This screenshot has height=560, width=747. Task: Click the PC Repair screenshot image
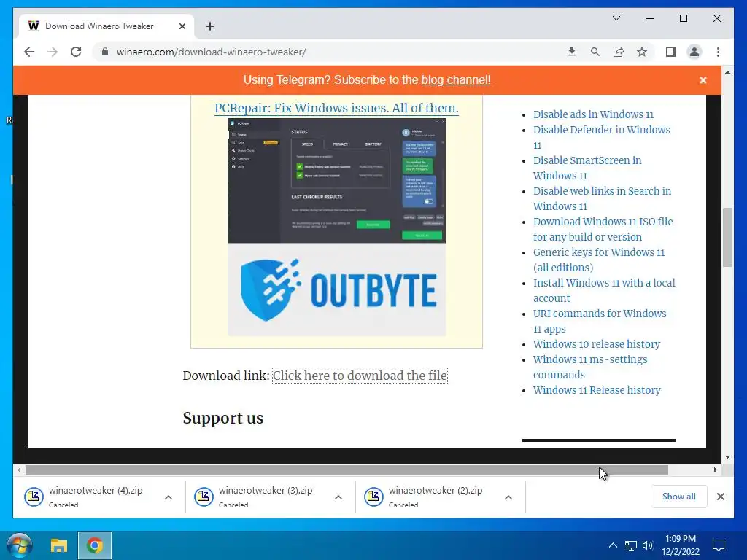pos(336,181)
